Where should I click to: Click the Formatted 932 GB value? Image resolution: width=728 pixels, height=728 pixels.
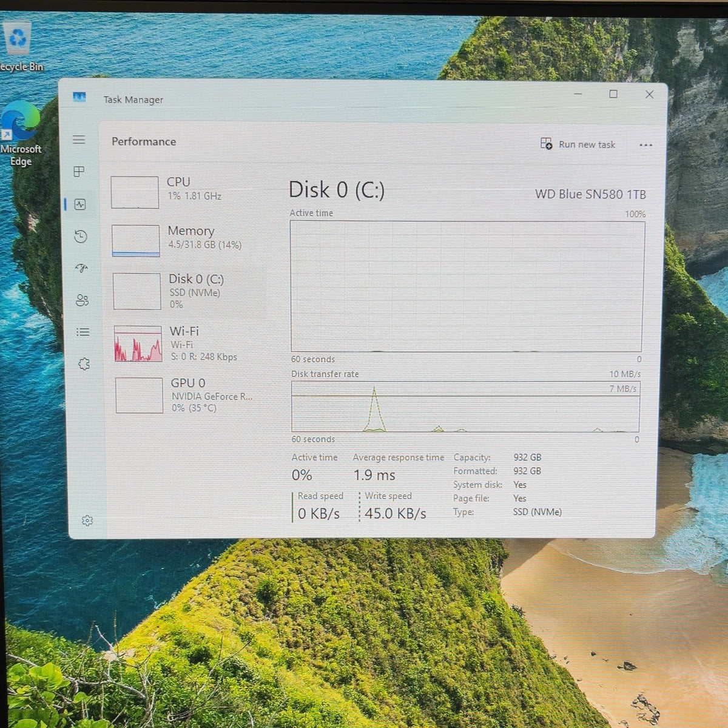527,471
